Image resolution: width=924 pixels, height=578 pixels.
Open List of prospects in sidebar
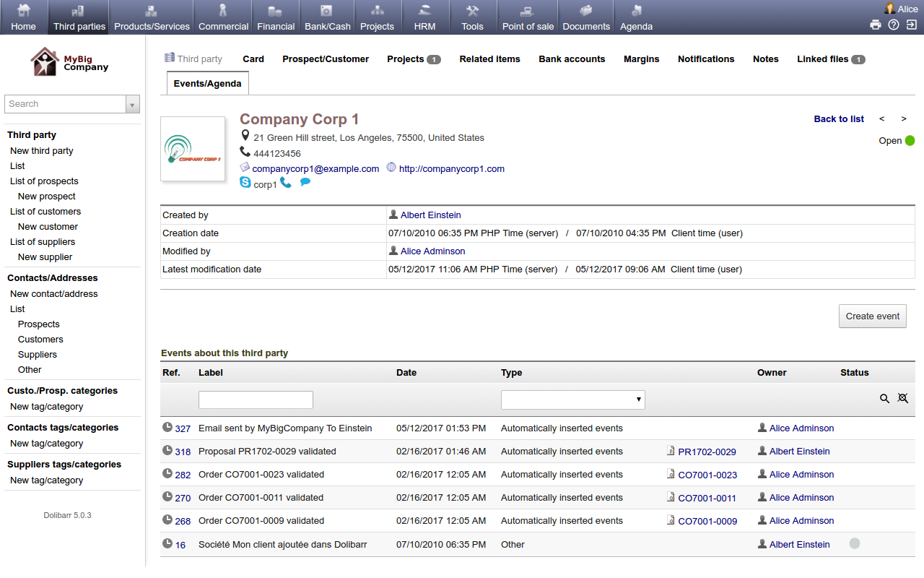click(44, 181)
